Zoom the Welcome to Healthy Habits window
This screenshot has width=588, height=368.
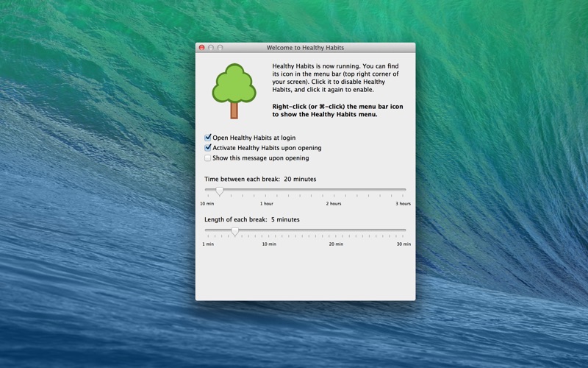point(220,48)
